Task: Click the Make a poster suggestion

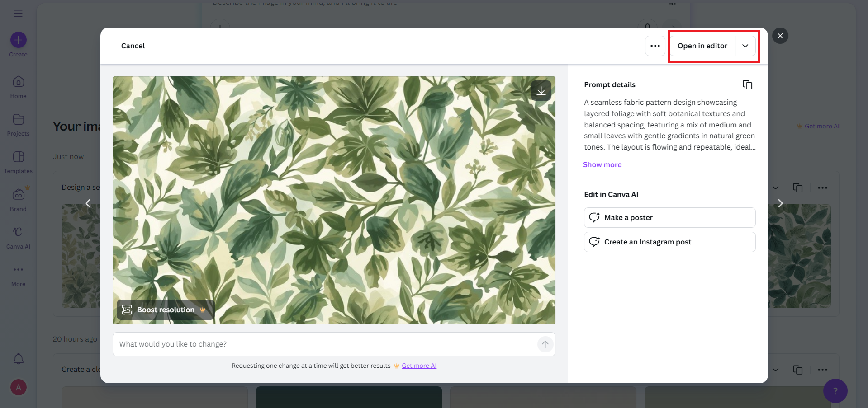Action: (x=669, y=218)
